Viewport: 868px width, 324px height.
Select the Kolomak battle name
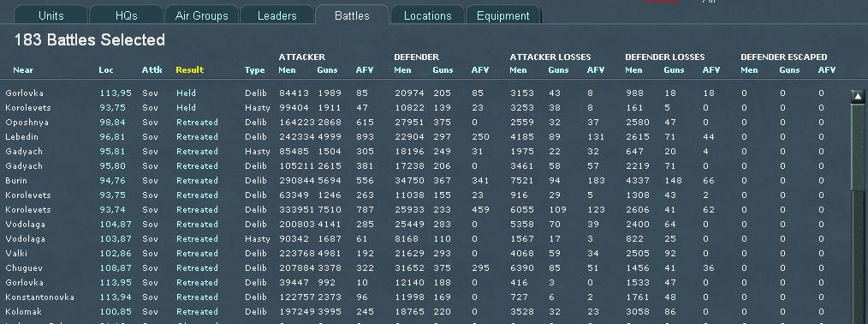point(24,311)
